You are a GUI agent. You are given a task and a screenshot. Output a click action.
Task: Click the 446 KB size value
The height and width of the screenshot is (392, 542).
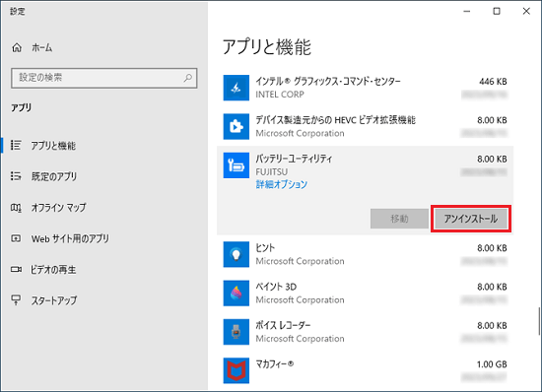(x=493, y=82)
